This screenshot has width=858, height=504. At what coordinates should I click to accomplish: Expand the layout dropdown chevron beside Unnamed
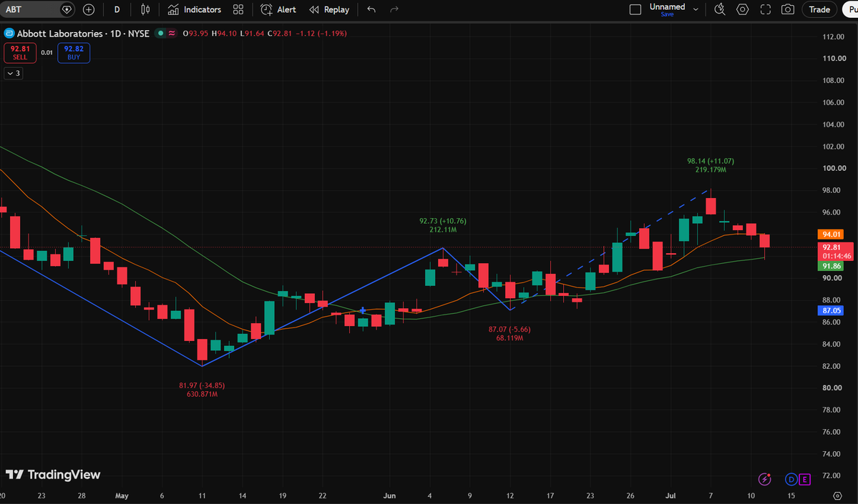(x=696, y=9)
